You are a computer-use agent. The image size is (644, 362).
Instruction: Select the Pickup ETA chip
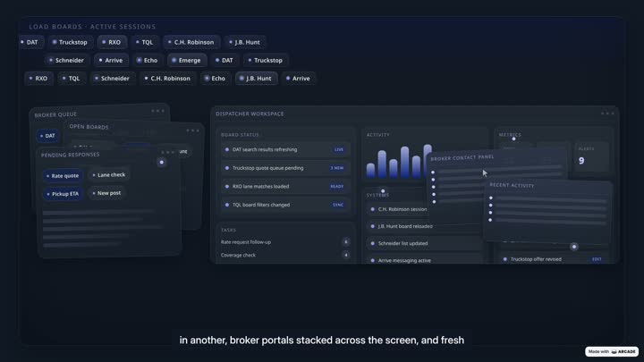(x=63, y=194)
